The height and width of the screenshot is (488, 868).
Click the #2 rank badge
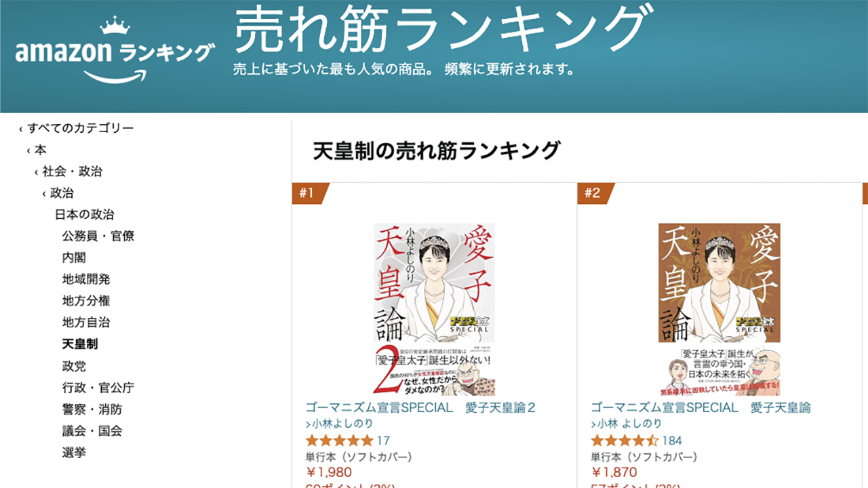click(595, 193)
